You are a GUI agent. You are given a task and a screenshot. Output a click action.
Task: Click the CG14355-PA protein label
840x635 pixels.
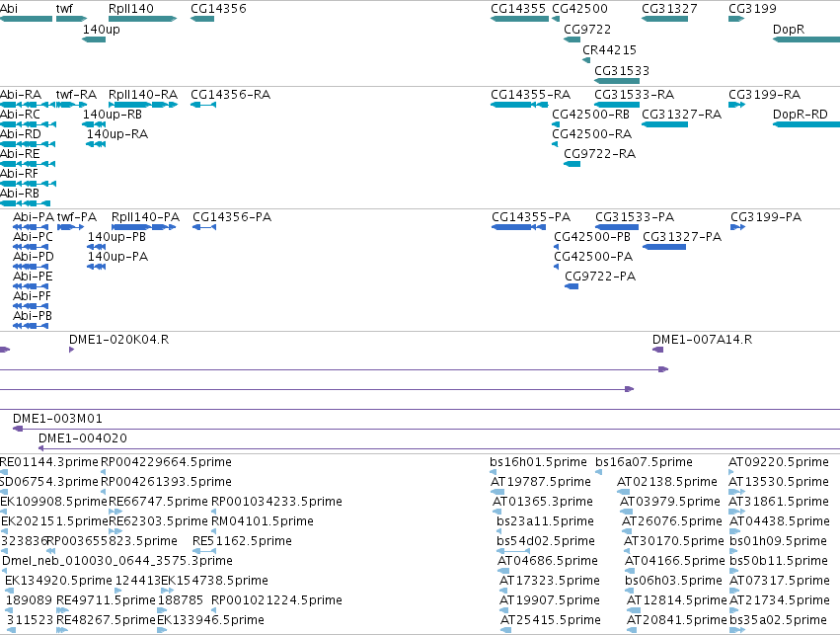point(531,217)
